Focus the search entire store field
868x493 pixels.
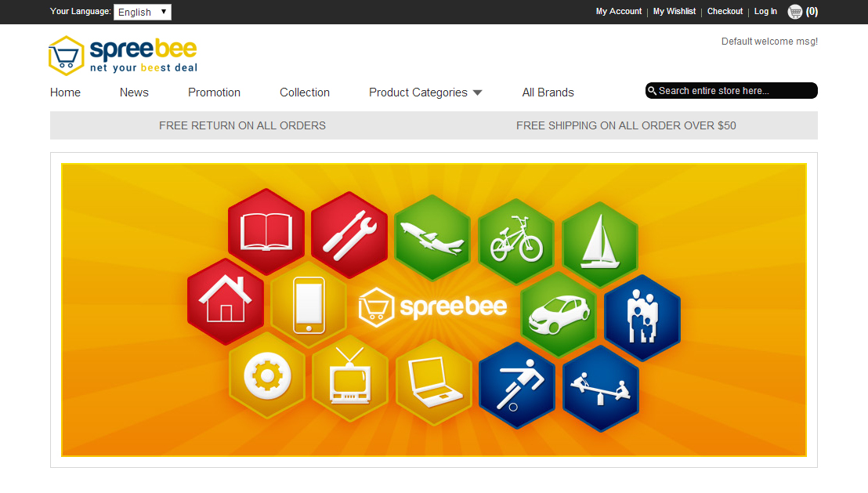731,91
